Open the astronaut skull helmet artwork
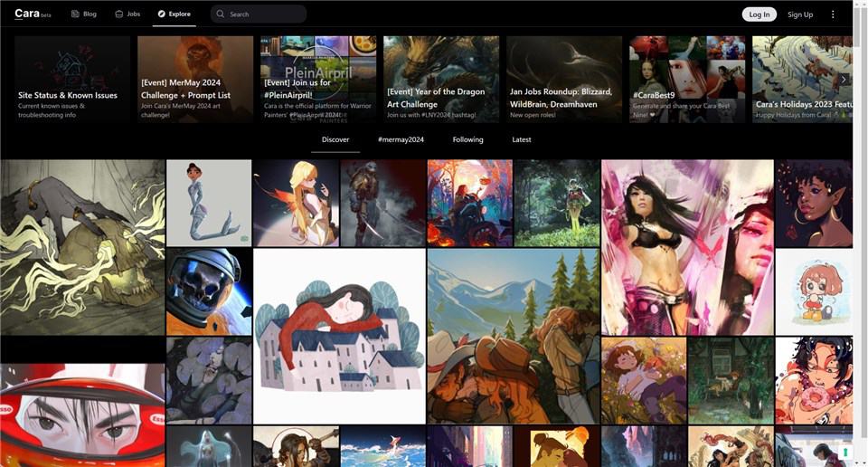This screenshot has width=868, height=467. coord(209,291)
